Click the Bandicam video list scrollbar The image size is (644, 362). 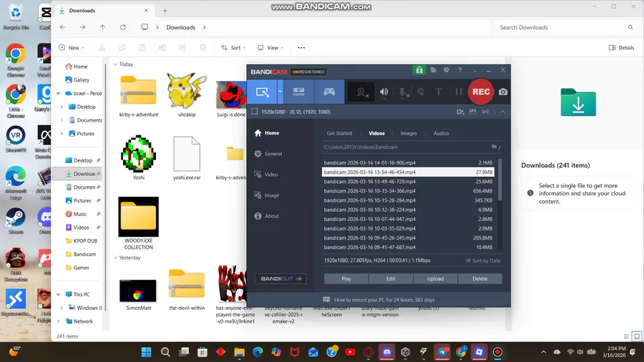[500, 180]
